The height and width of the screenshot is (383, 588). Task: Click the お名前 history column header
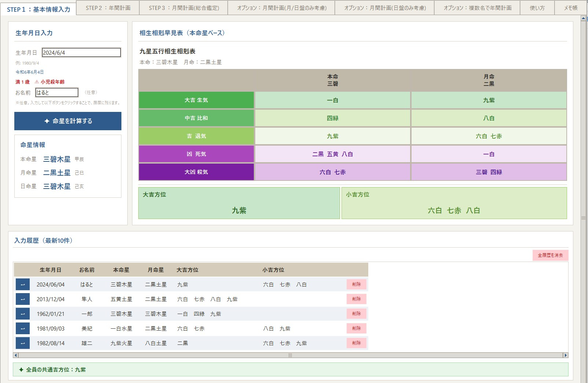[x=87, y=270]
